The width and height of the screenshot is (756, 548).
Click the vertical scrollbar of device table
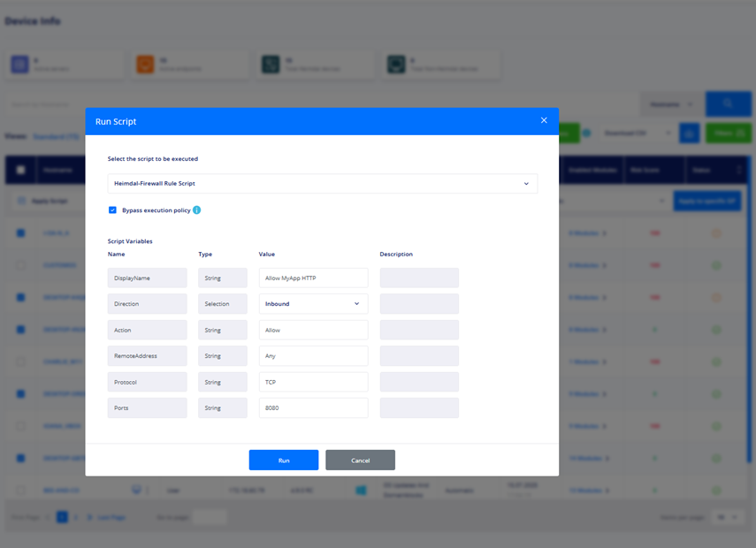(x=749, y=308)
